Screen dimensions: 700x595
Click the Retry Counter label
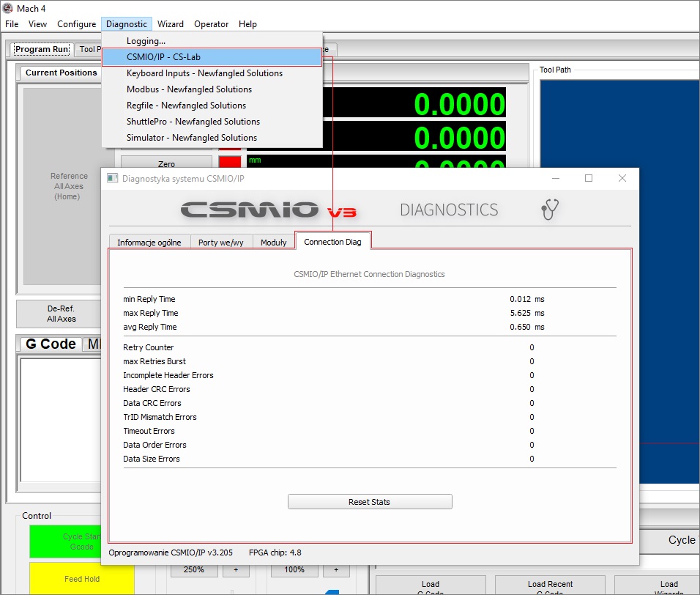148,347
